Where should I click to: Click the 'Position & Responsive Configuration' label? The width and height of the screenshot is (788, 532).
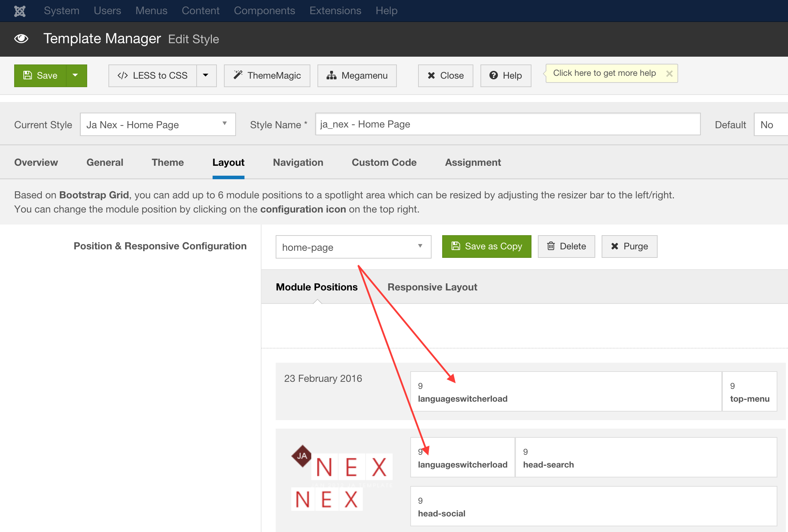point(160,246)
